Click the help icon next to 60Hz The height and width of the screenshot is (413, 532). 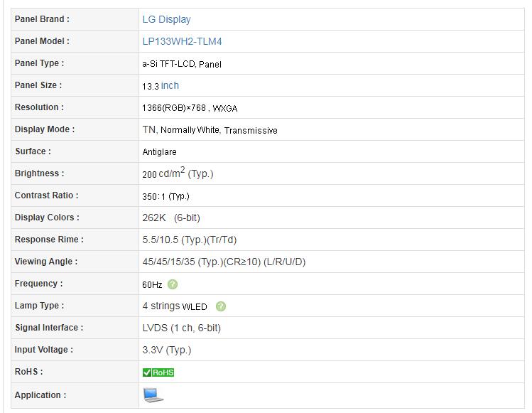click(x=173, y=284)
